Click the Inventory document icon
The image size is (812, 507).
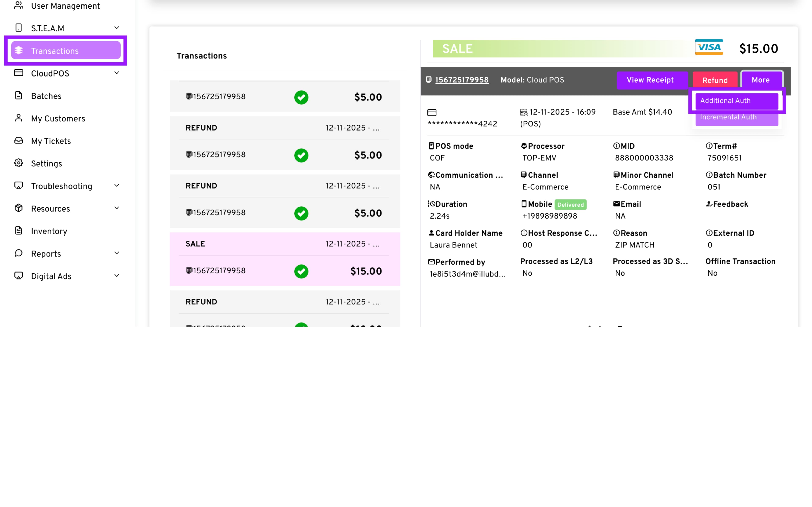[x=19, y=231]
